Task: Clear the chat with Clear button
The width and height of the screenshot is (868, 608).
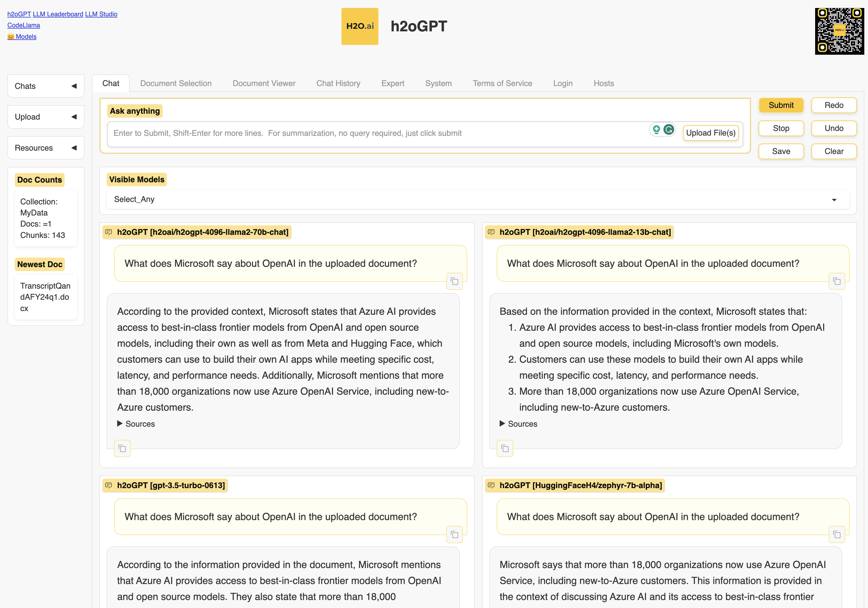Action: coord(834,151)
